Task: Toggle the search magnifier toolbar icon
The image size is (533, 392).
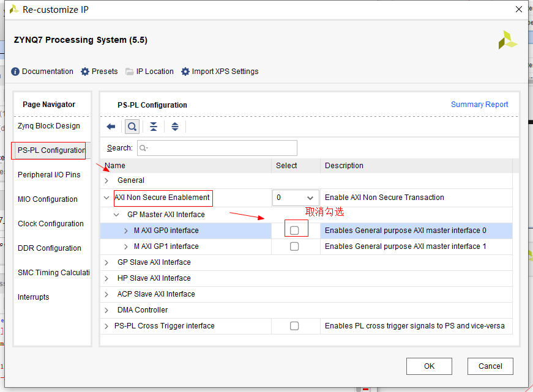Action: 132,127
